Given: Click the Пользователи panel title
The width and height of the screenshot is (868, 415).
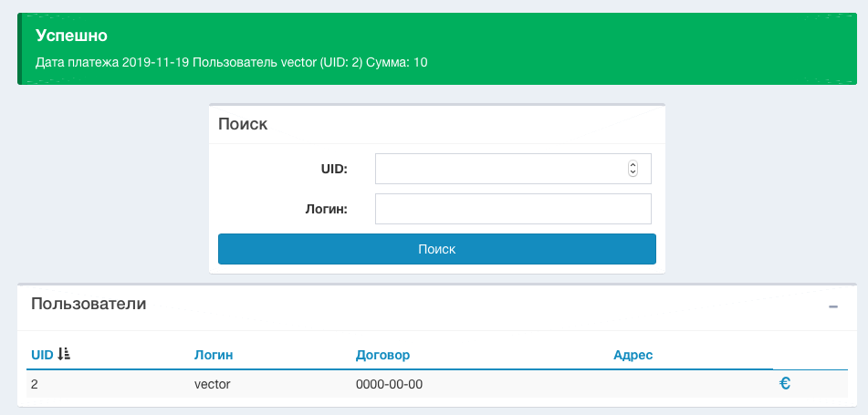Looking at the screenshot, I should (89, 304).
